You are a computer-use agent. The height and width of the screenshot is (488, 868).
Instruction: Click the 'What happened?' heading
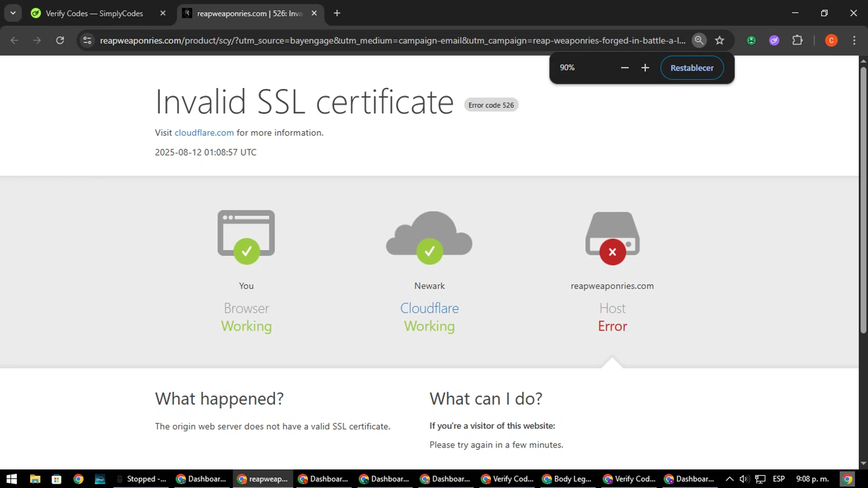pos(219,399)
